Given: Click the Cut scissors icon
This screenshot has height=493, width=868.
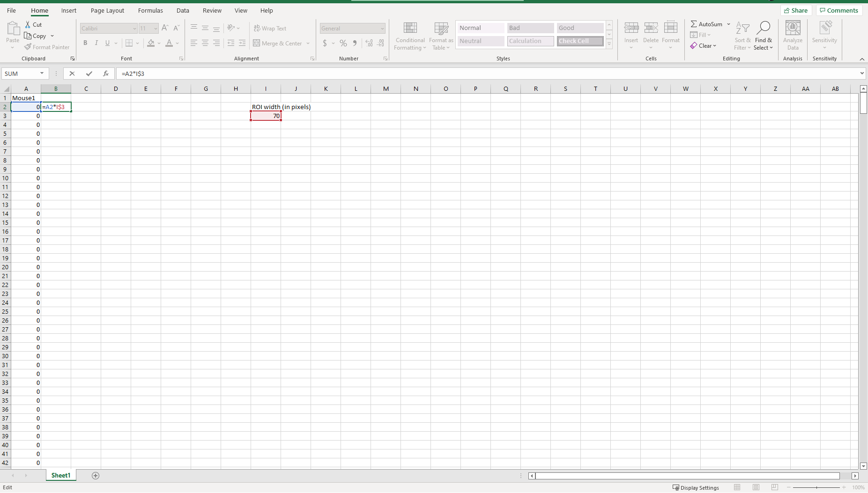Looking at the screenshot, I should 28,24.
